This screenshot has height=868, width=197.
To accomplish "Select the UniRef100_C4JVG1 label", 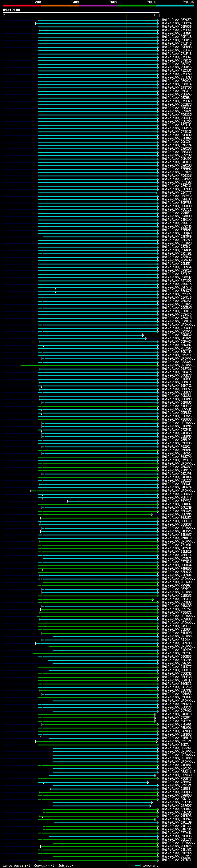I will [x=177, y=369].
